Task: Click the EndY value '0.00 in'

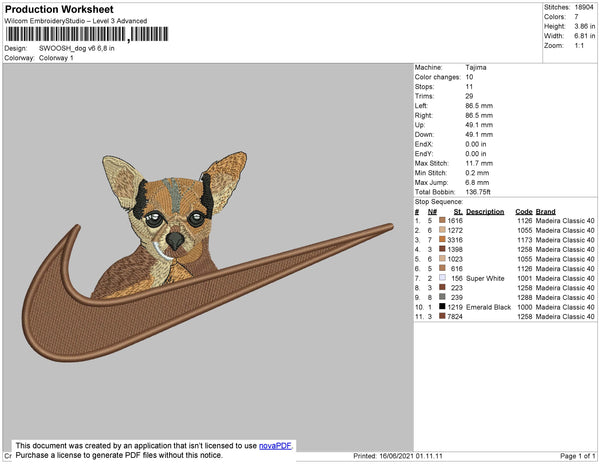Action: pos(476,153)
